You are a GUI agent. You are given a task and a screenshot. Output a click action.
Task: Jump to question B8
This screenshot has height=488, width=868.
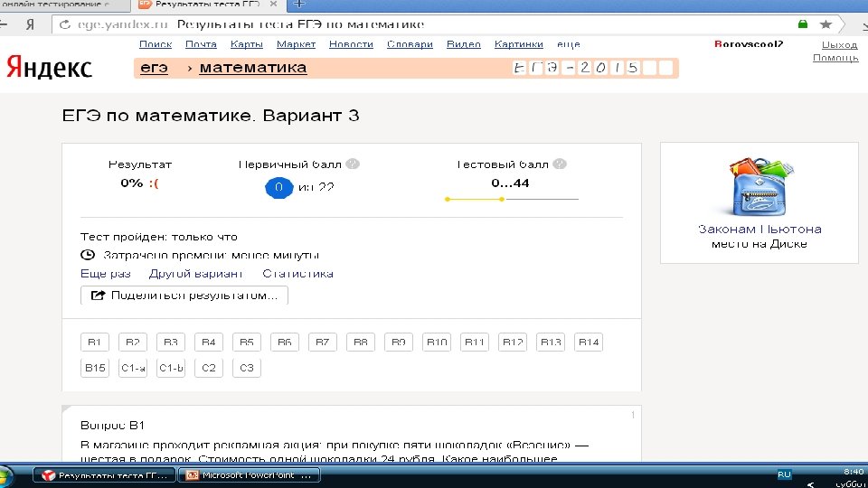[x=361, y=342]
